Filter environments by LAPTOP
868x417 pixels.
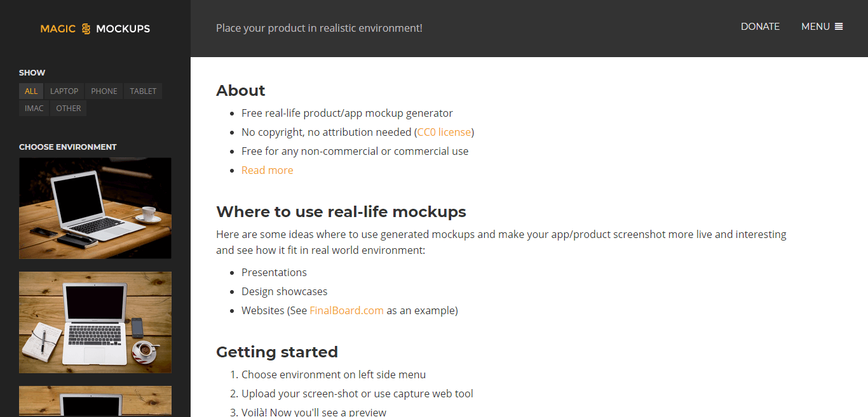(x=64, y=91)
